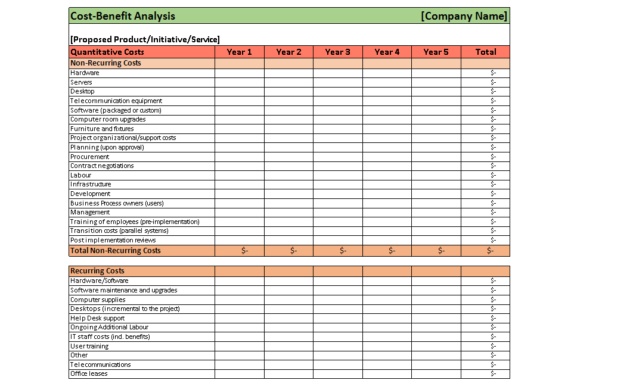The image size is (630, 380).
Task: Select the [Proposed Product/Initiative/Service] cell
Action: (145, 39)
